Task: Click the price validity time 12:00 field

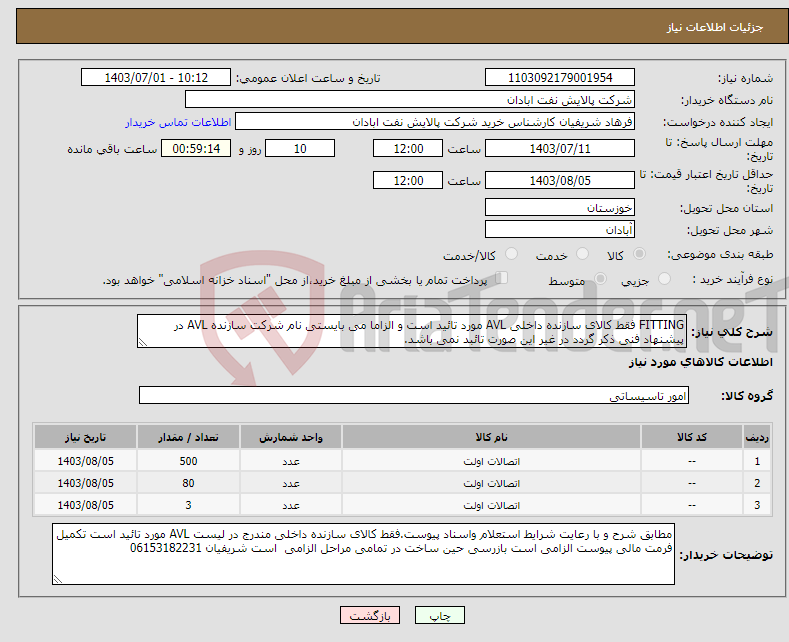Action: tap(408, 180)
